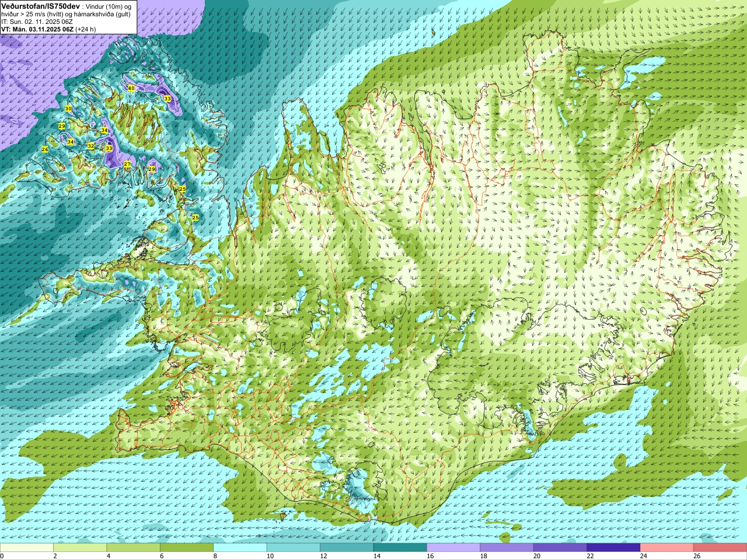This screenshot has width=747, height=560.
Task: Click the legend tick label 16
Action: point(430,556)
